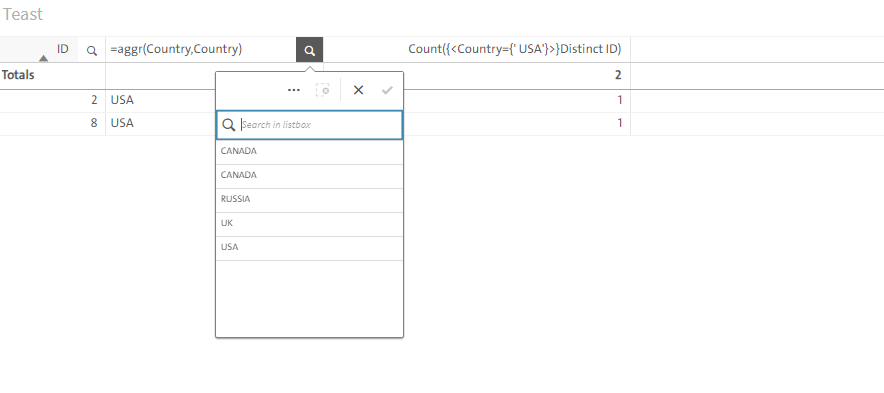This screenshot has width=884, height=393.
Task: Click the Totals row label
Action: [x=18, y=75]
